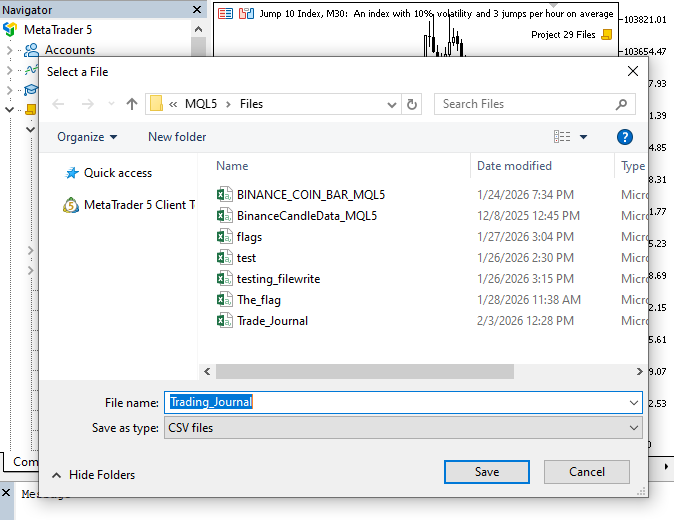Close the bottom Toolbox panel
The image size is (674, 520).
pyautogui.click(x=6, y=492)
